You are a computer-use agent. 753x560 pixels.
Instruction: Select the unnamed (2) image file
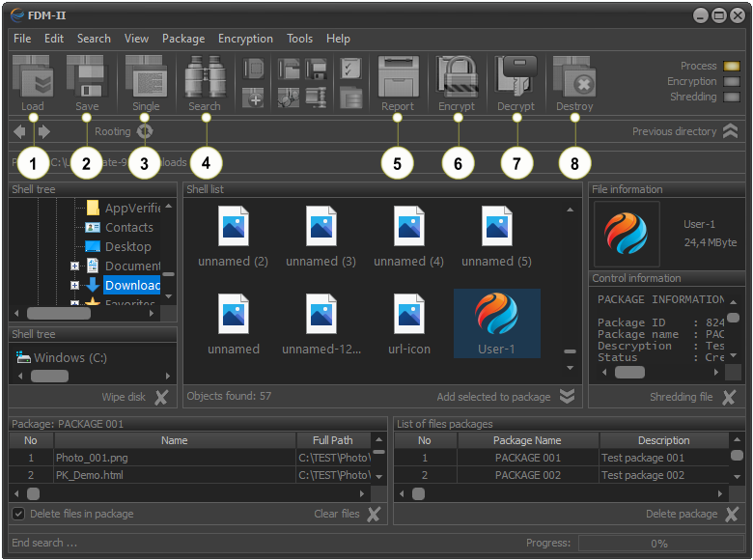[x=233, y=237]
